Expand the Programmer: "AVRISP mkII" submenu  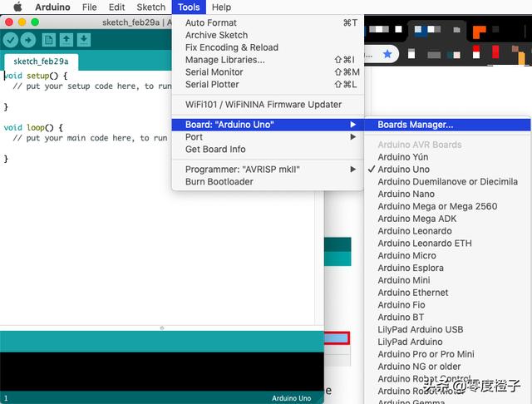point(268,170)
